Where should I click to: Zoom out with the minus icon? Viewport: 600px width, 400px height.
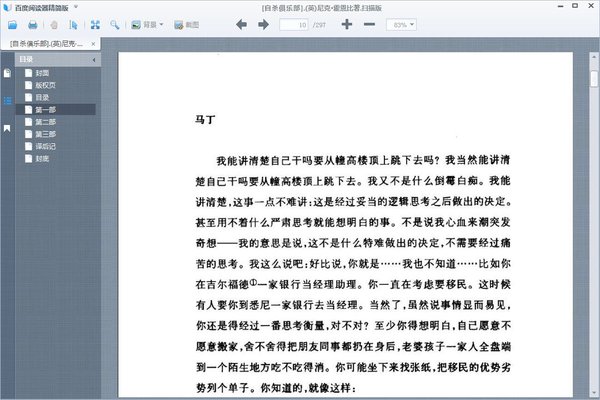[369, 24]
